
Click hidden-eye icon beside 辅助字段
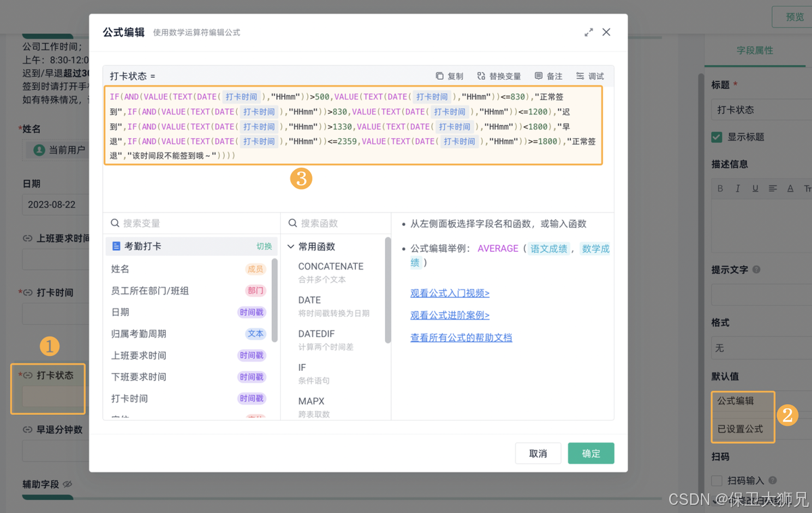click(67, 485)
